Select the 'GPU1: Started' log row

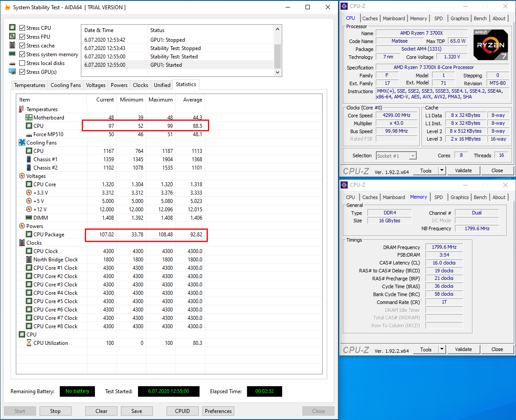178,65
